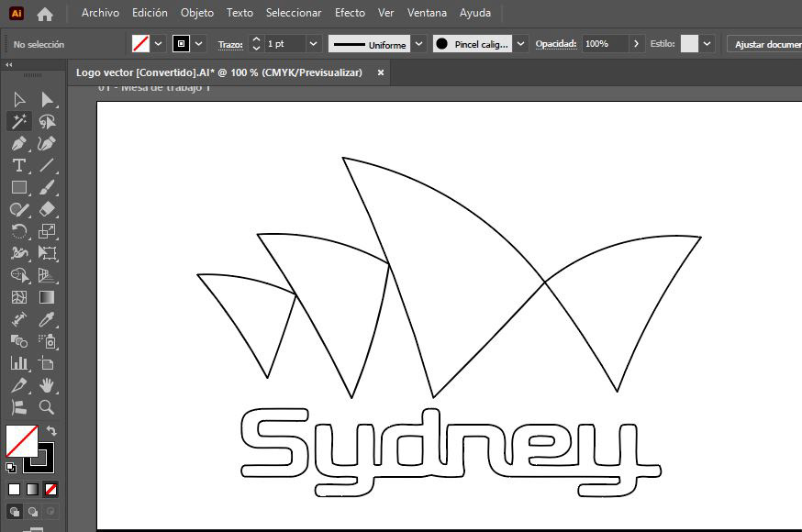Screen dimensions: 802x532
Task: Choose the Rectangle tool
Action: point(19,187)
